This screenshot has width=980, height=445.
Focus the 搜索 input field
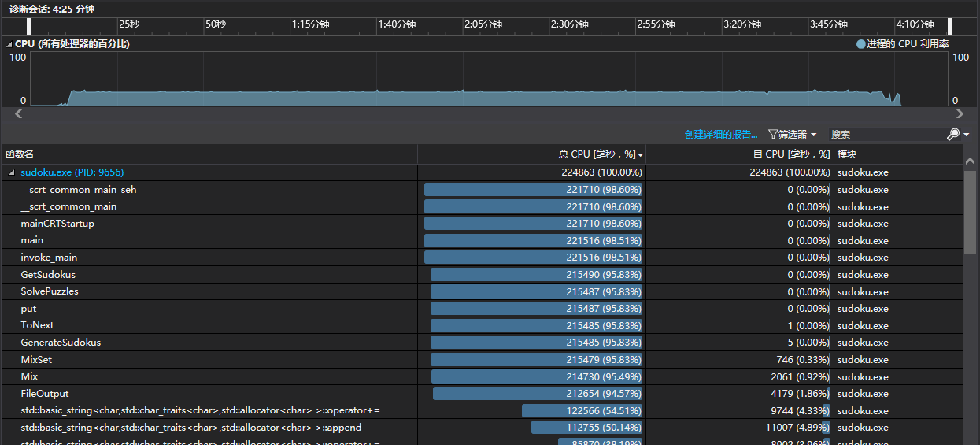[x=886, y=135]
